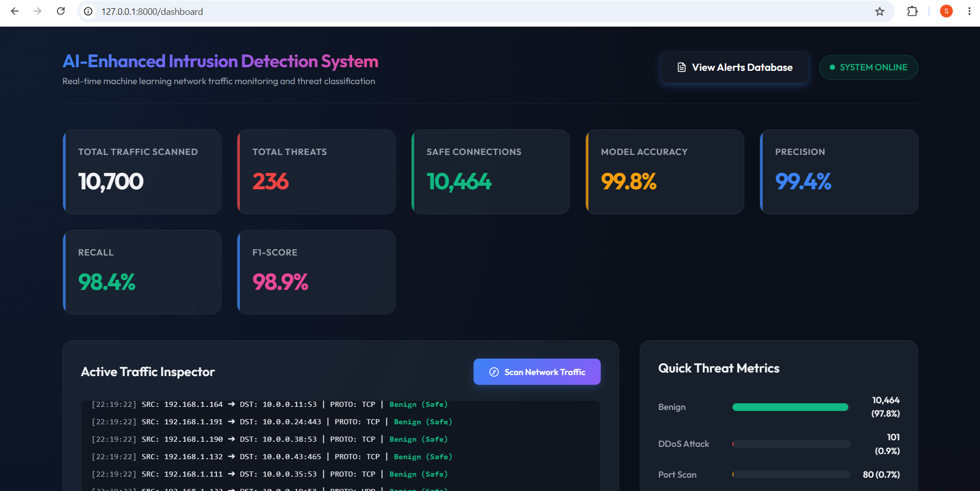Click the Recall value 98.4%
980x491 pixels.
107,282
